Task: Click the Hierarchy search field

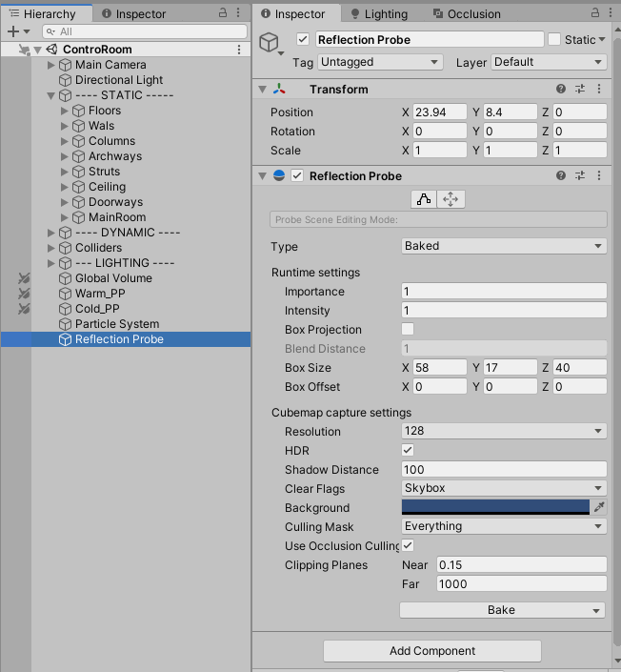Action: (145, 31)
